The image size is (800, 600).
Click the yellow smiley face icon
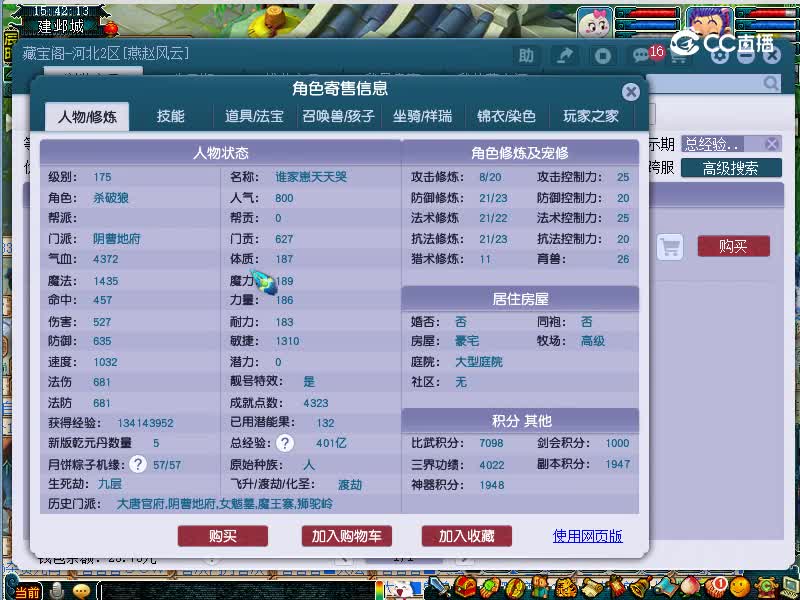[x=740, y=588]
